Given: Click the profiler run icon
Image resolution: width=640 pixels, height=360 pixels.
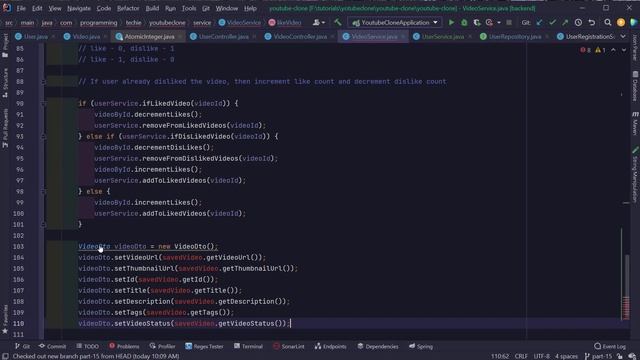Looking at the screenshot, I should pyautogui.click(x=489, y=22).
